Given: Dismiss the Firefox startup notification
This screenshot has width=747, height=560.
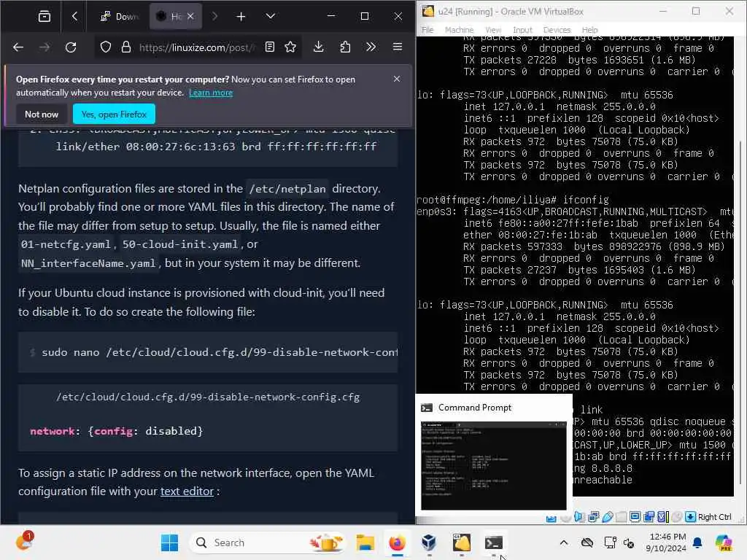Looking at the screenshot, I should coord(397,79).
